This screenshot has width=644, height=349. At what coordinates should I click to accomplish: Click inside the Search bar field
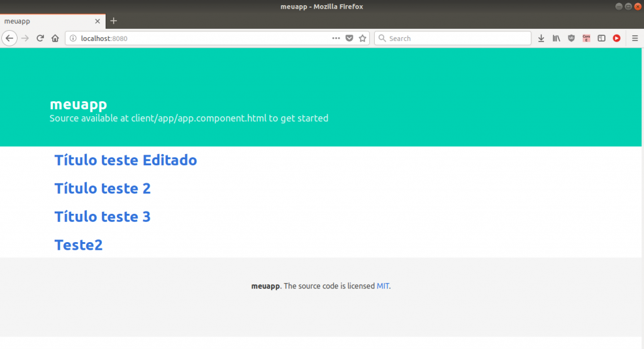[x=456, y=38]
